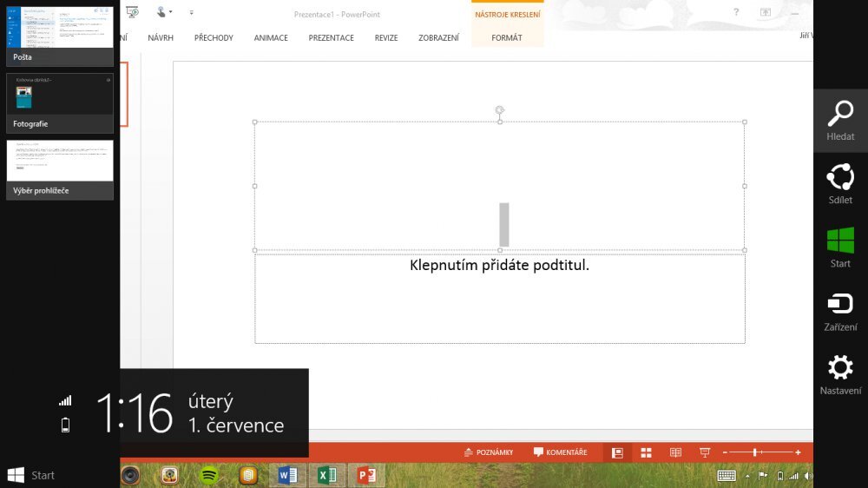The image size is (868, 488).
Task: Open the Nastavení settings charm
Action: coord(840,374)
